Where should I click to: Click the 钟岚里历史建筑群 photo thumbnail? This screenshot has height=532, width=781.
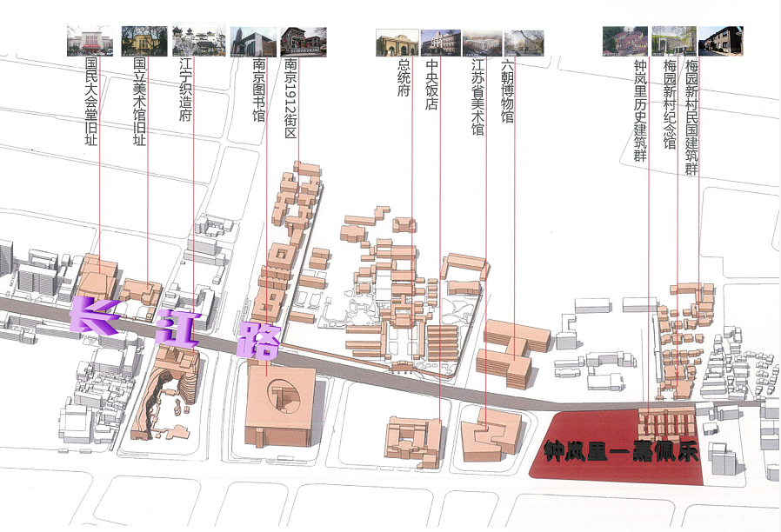pos(625,42)
